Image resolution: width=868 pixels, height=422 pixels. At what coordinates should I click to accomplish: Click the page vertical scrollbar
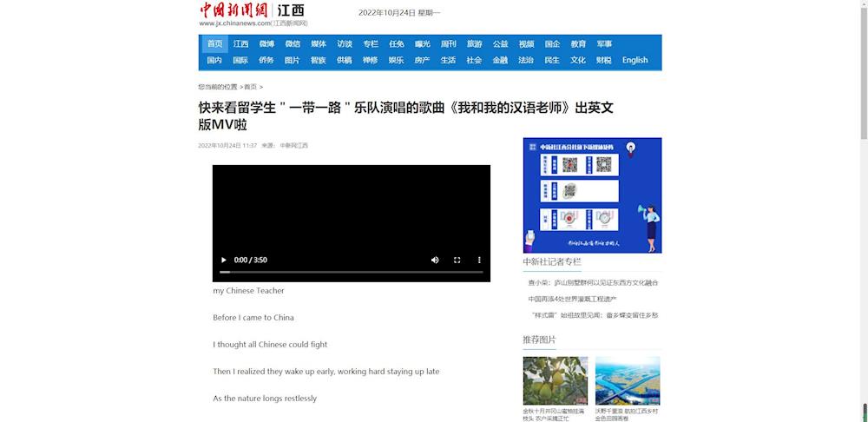click(863, 69)
